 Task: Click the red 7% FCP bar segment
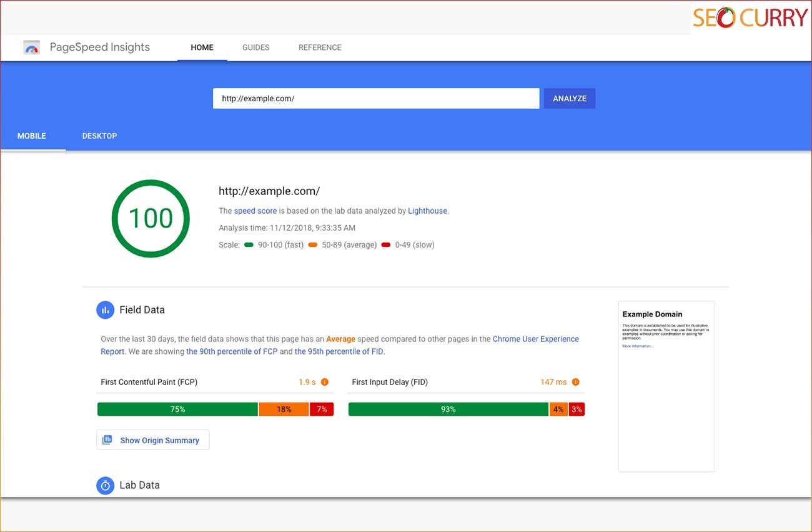[x=322, y=409]
